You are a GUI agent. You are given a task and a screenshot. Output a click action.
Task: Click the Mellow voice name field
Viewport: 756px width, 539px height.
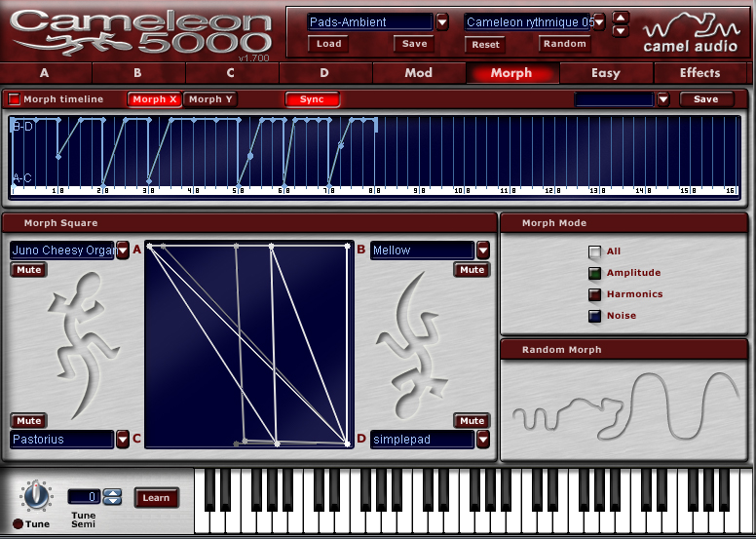423,250
